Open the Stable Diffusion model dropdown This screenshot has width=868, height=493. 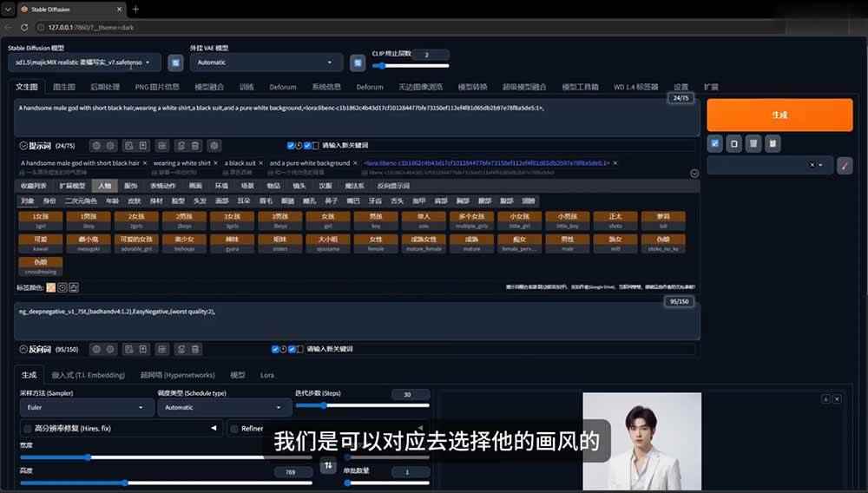(85, 62)
